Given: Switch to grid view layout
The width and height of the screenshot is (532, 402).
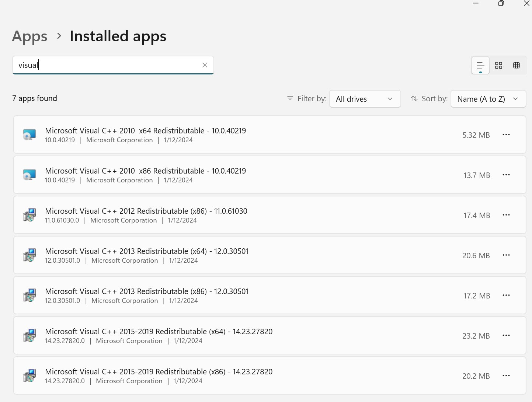Looking at the screenshot, I should coord(498,66).
